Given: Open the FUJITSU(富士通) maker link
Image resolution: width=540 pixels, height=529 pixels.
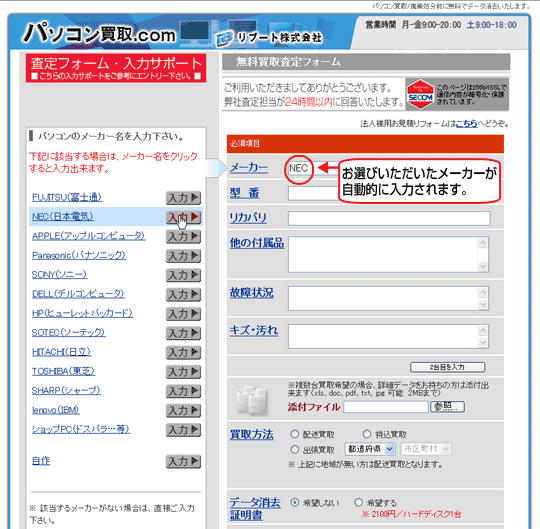Looking at the screenshot, I should pos(67,197).
